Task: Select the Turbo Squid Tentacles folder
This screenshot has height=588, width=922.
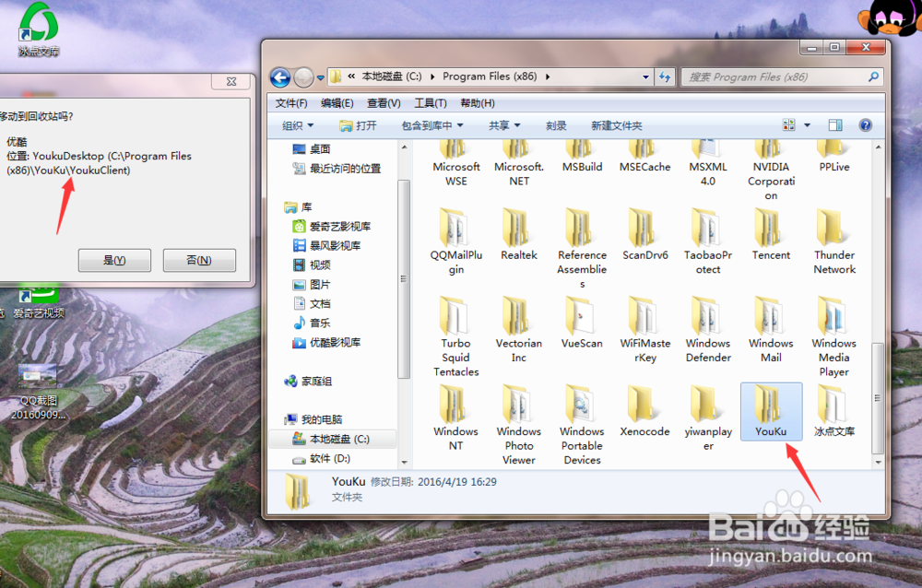Action: tap(456, 336)
